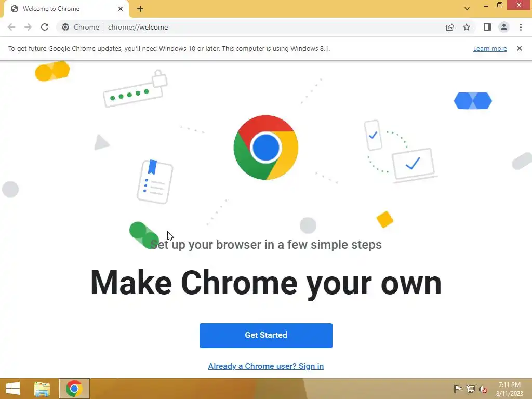Open the Learn more link

click(x=490, y=48)
